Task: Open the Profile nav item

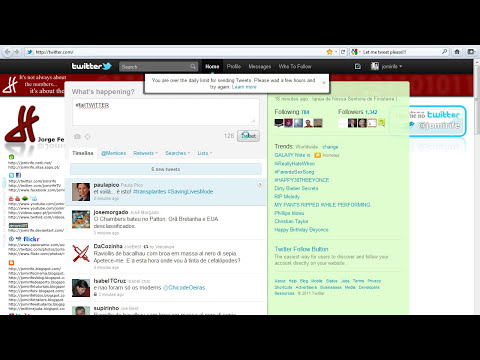Action: tap(234, 66)
